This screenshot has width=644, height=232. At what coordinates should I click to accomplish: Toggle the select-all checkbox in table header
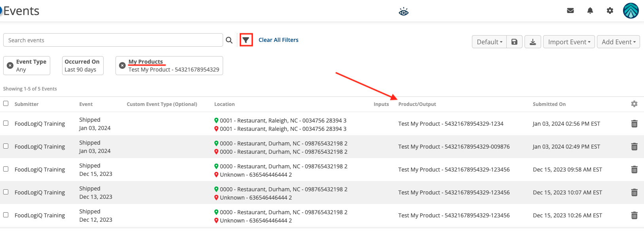[6, 104]
